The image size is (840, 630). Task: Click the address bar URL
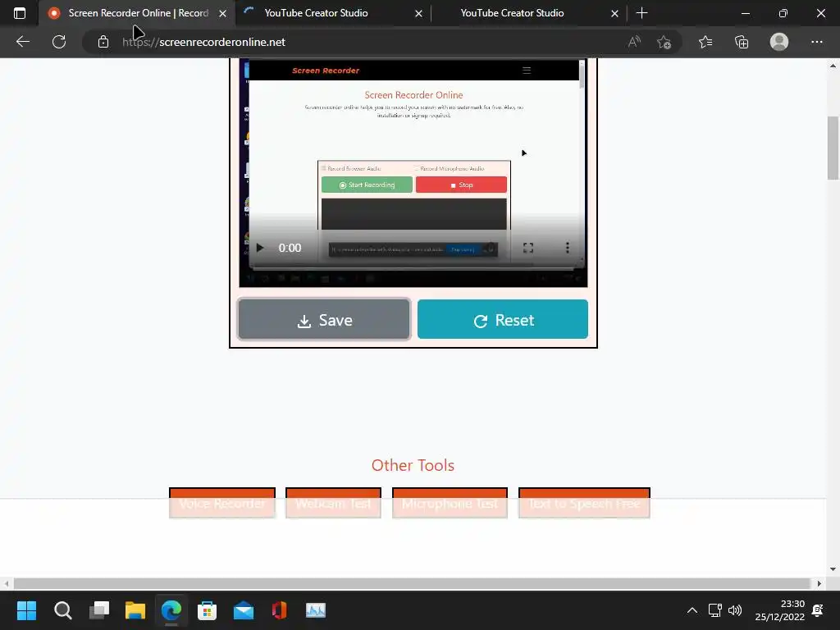pyautogui.click(x=203, y=42)
